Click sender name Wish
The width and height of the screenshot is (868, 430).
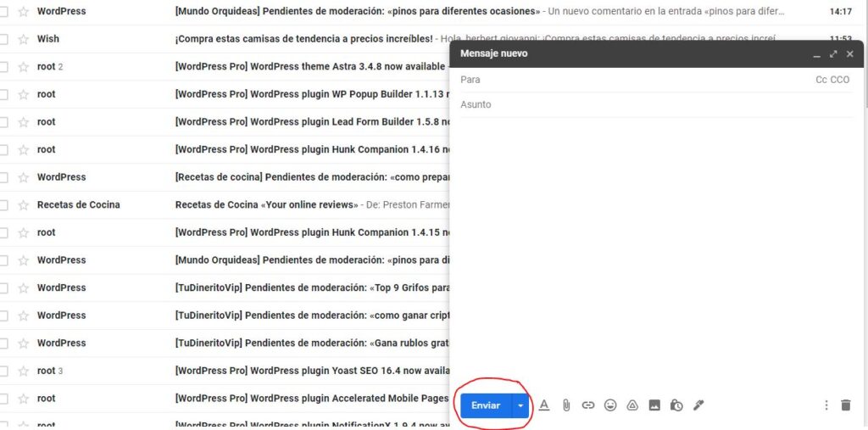coord(48,39)
